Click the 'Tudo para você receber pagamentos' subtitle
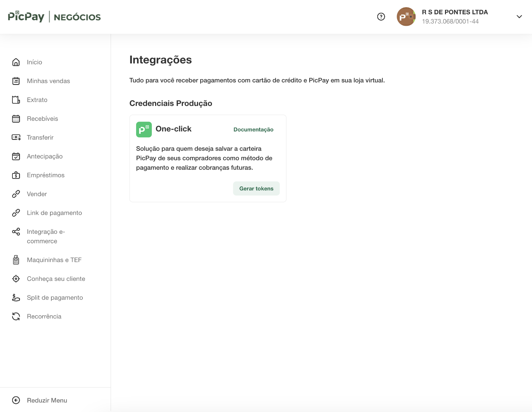This screenshot has height=412, width=532. [x=257, y=80]
